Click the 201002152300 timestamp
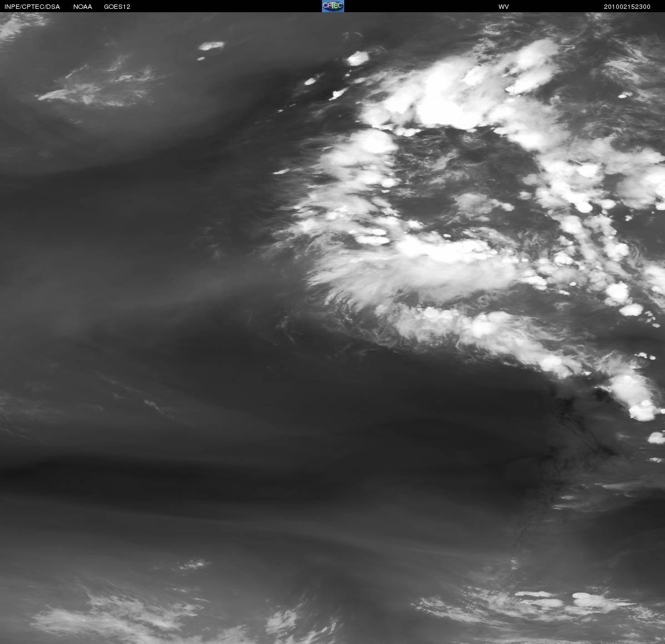 click(627, 7)
